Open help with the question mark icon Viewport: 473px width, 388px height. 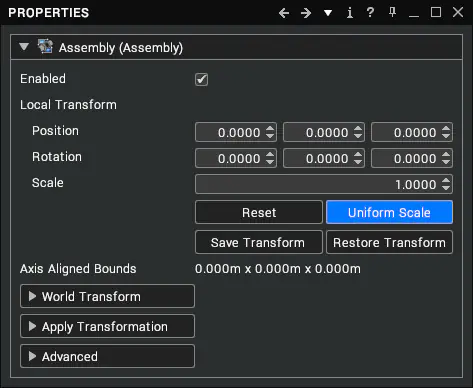coord(370,13)
